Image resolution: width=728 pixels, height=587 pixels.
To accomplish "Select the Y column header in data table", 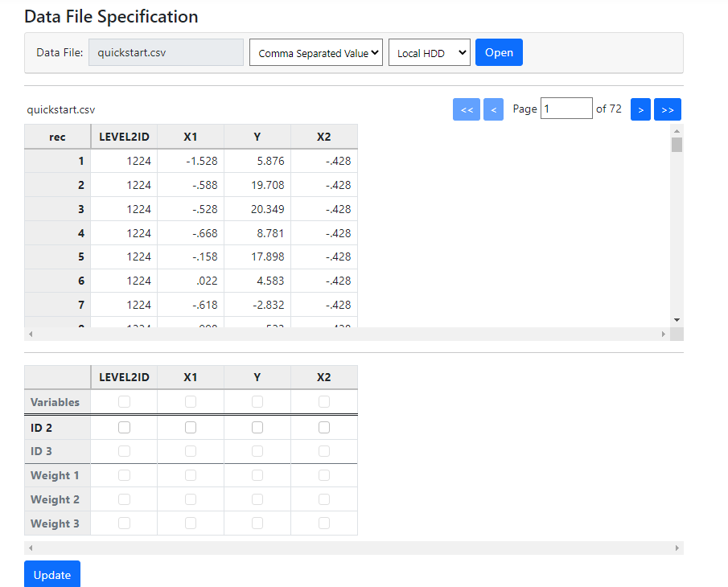I will pyautogui.click(x=257, y=137).
